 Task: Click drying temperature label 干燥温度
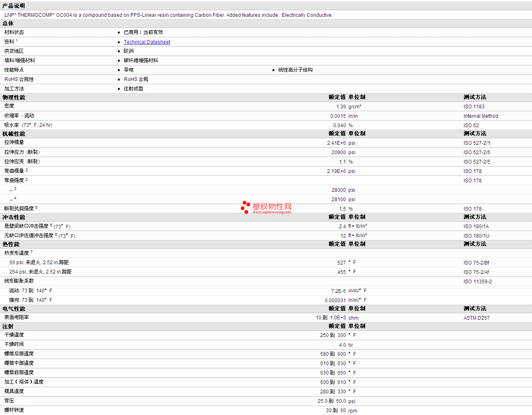point(14,335)
